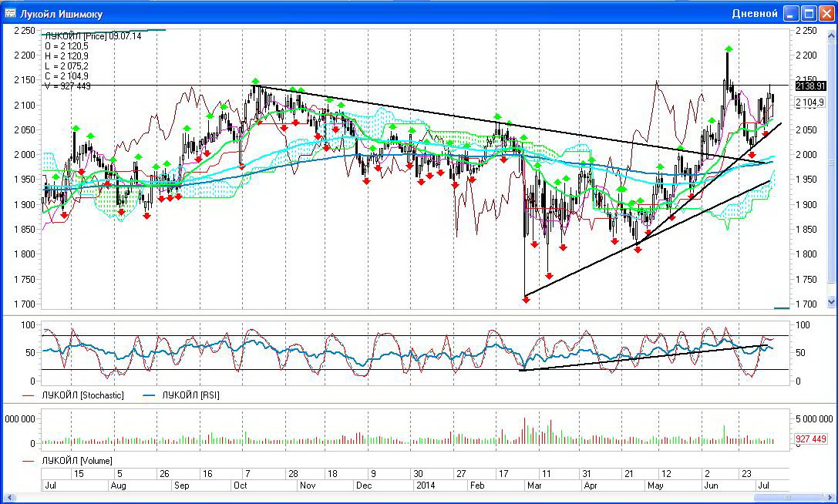Click the Лукойл Ишимоку title text

[62, 14]
